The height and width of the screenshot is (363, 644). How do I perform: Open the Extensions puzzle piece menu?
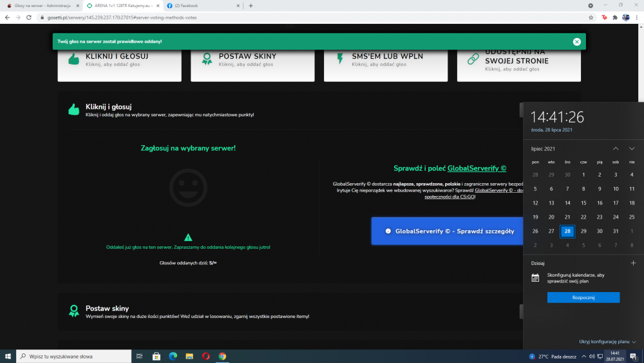615,17
